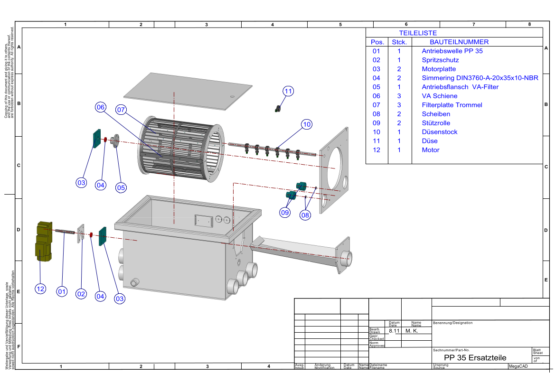Click balloon 01 for the Antriebswelle
Viewport: 555px width, 392px height.
[62, 291]
